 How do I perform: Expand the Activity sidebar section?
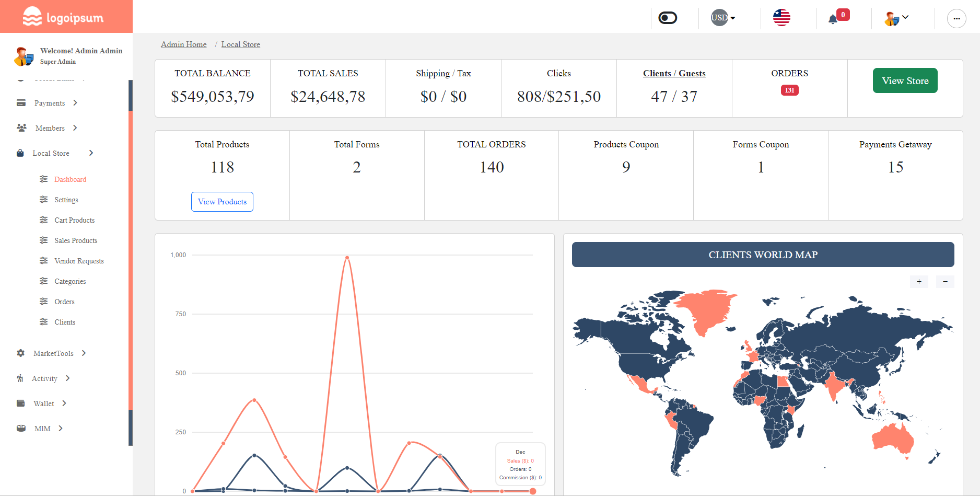(44, 378)
